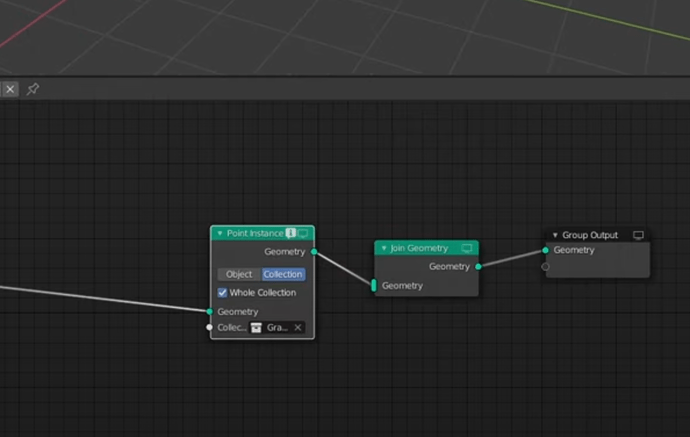Uncheck the Whole Collection checkbox
The image size is (690, 437).
coord(222,293)
